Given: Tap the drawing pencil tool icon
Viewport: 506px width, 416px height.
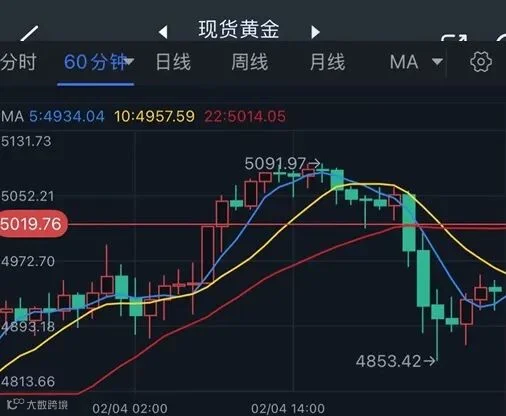Looking at the screenshot, I should pos(29,33).
